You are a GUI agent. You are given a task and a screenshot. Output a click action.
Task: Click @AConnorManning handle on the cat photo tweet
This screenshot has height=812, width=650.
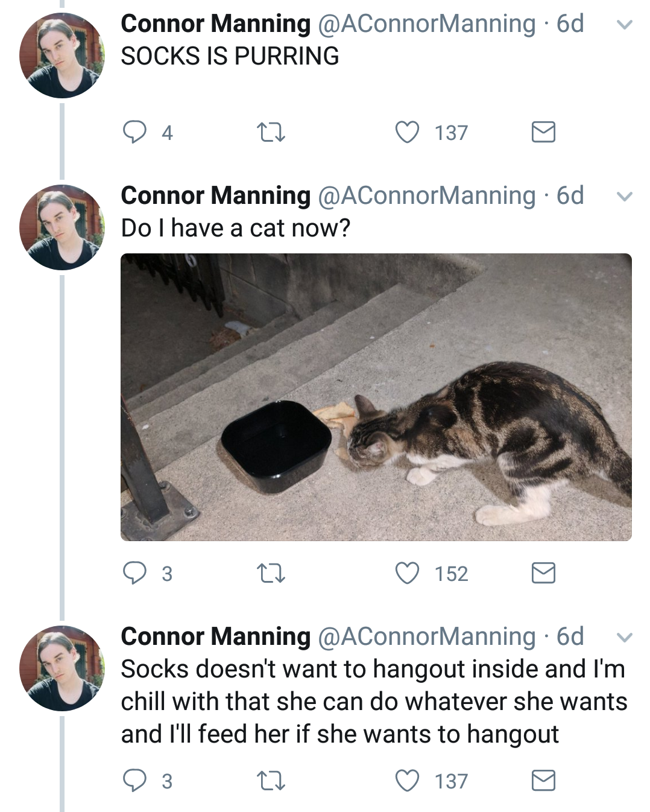point(426,195)
